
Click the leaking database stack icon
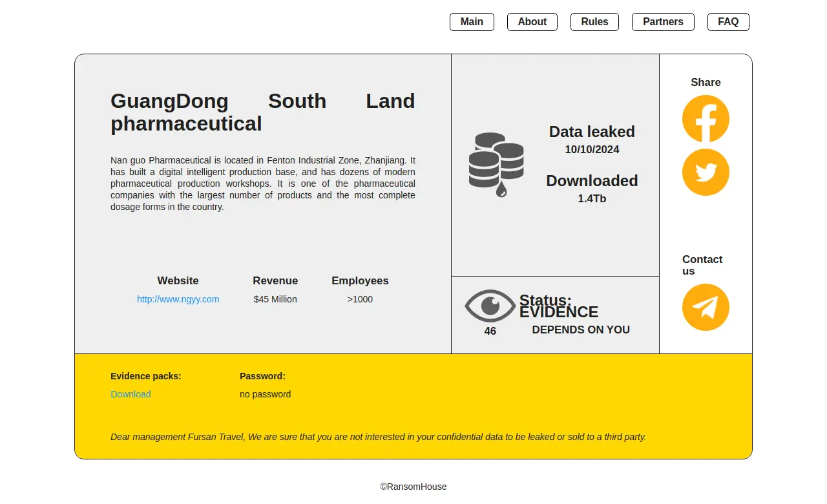tap(496, 165)
